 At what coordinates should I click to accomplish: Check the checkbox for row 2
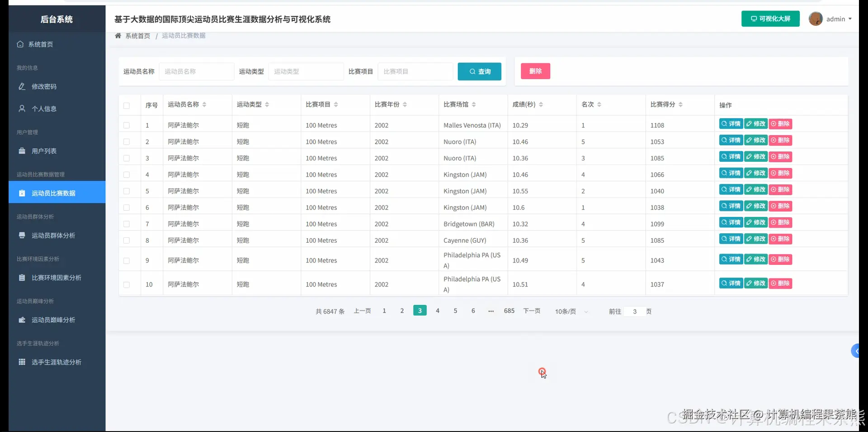127,142
